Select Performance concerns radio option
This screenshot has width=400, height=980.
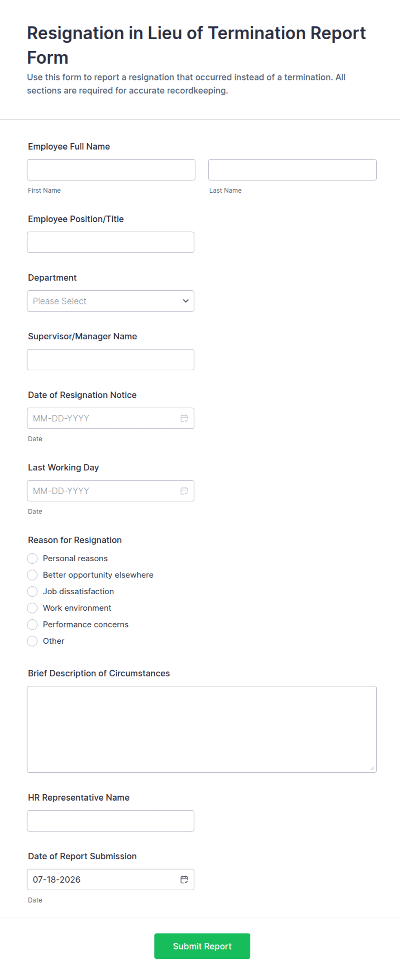32,624
